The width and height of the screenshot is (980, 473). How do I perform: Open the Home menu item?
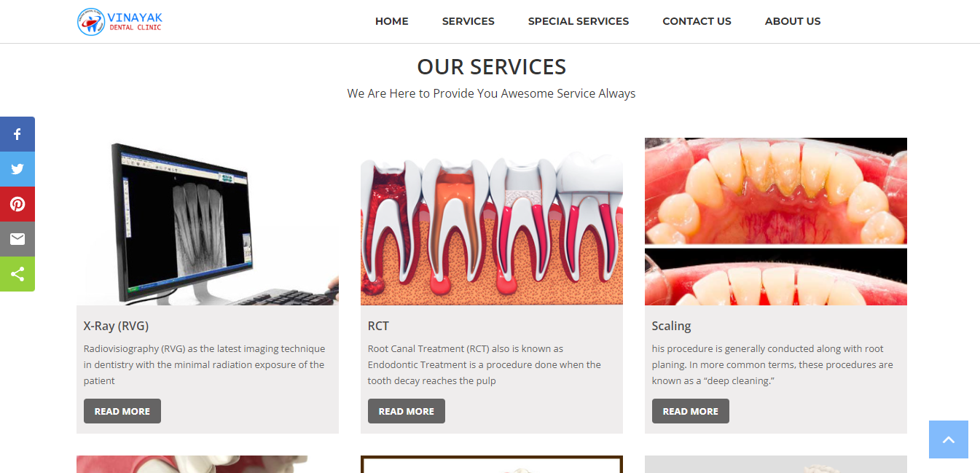(392, 21)
